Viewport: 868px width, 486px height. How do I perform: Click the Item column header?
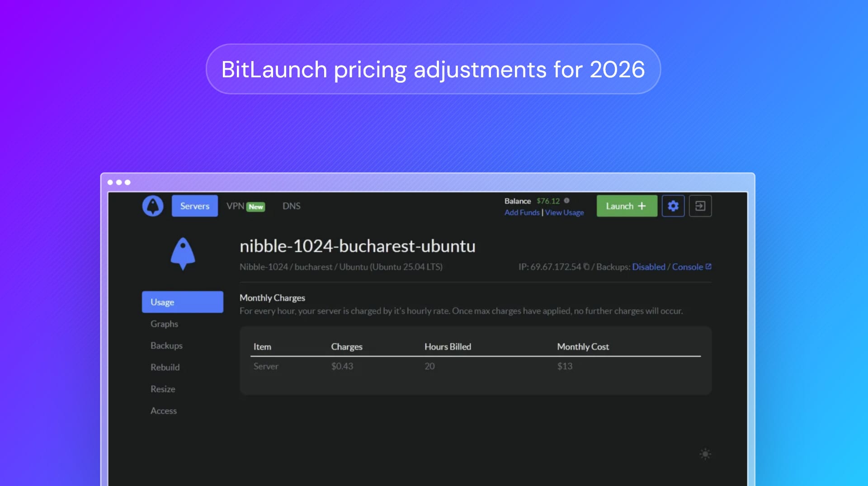(262, 347)
